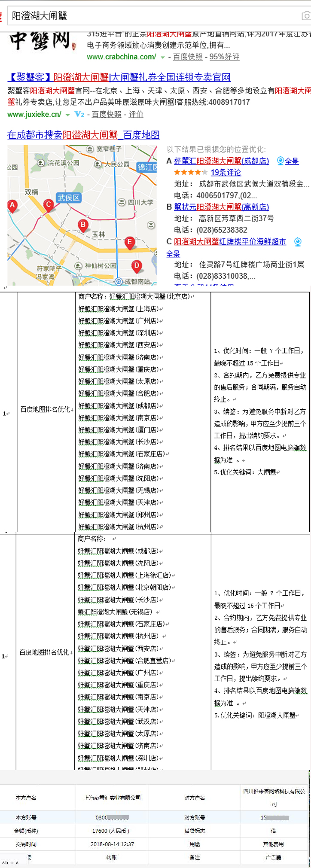Click the 成都南站 station icon on map
The width and height of the screenshot is (311, 868).
click(119, 281)
